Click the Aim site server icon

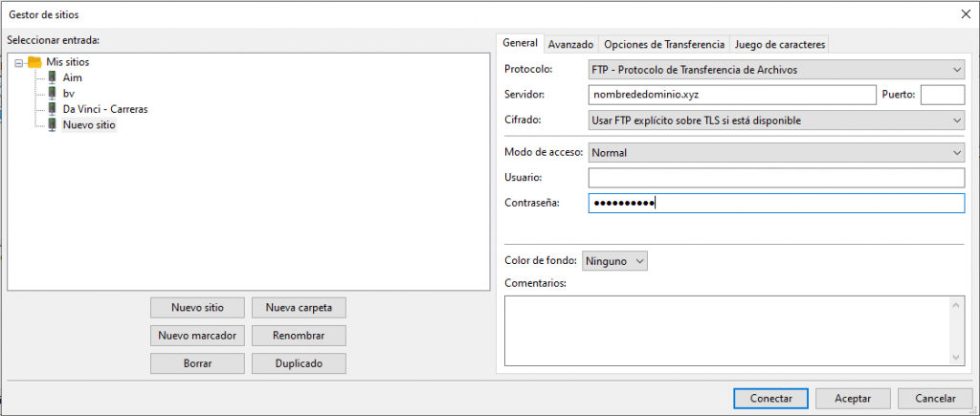click(53, 77)
